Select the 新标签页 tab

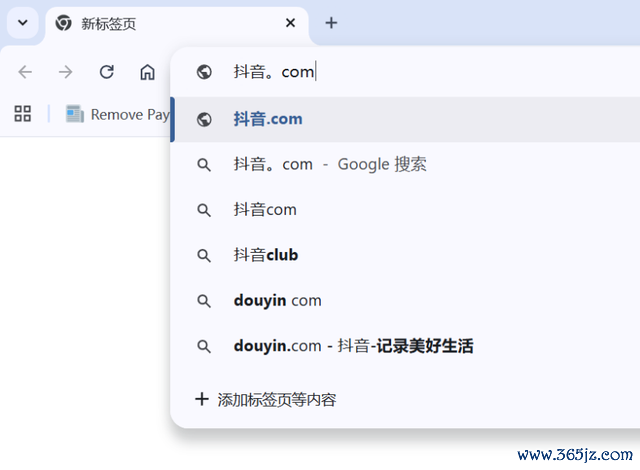pos(177,24)
